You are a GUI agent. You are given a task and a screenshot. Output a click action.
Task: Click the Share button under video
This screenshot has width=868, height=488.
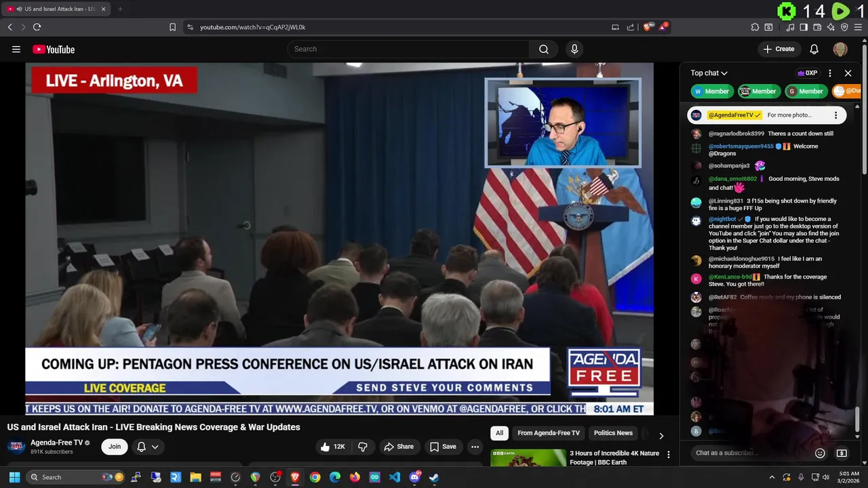pos(398,447)
